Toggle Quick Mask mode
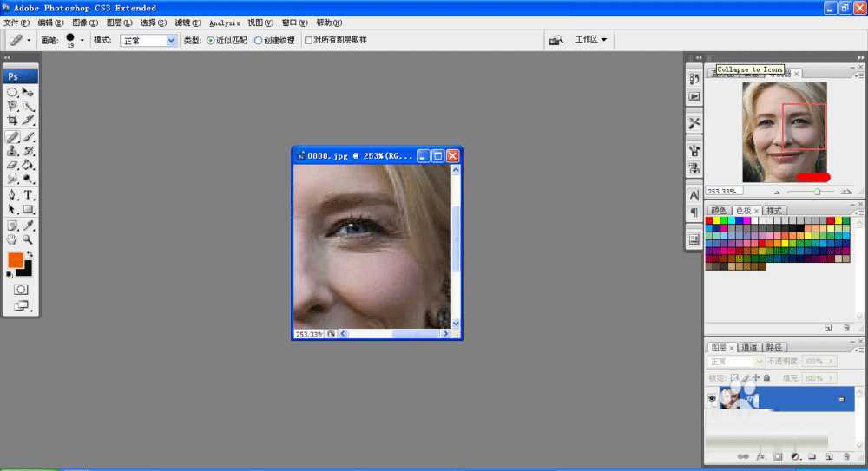Image resolution: width=868 pixels, height=471 pixels. (x=21, y=290)
